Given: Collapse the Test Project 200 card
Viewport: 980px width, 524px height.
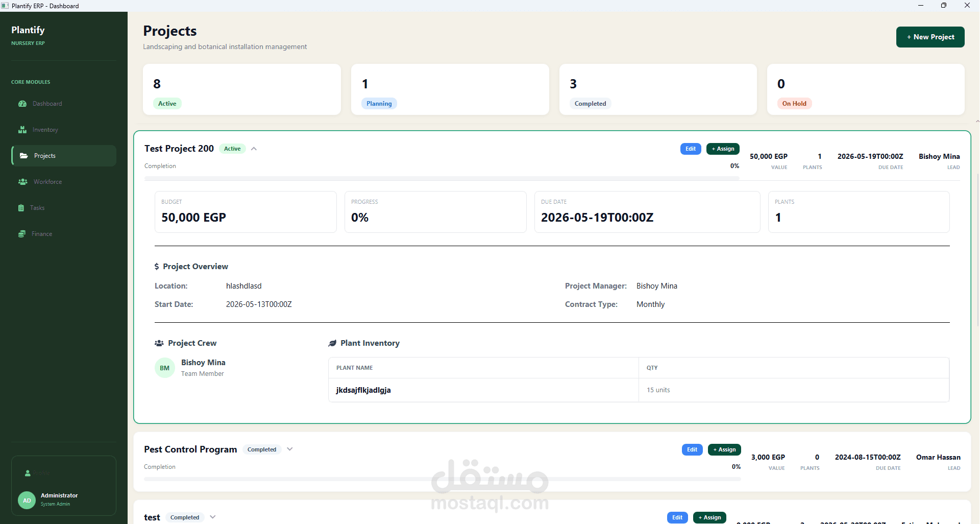Looking at the screenshot, I should tap(254, 149).
